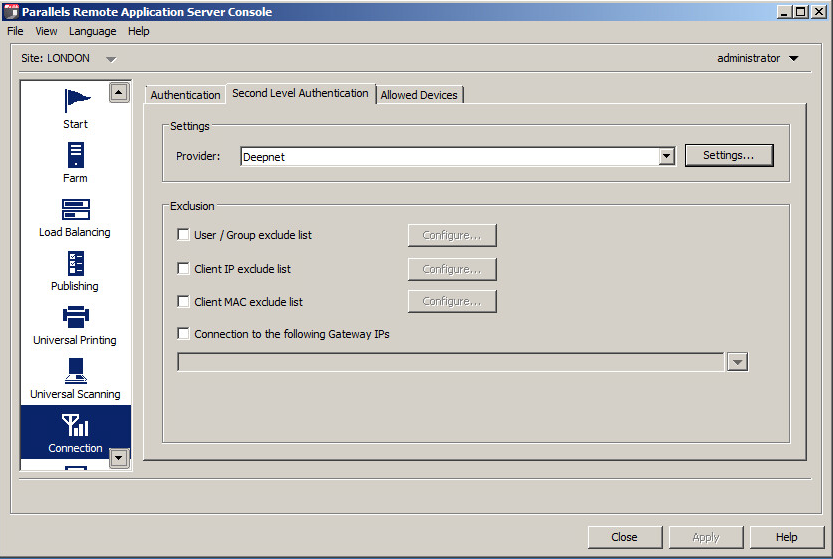
Task: Switch to the Allowed Devices tab
Action: click(x=419, y=95)
